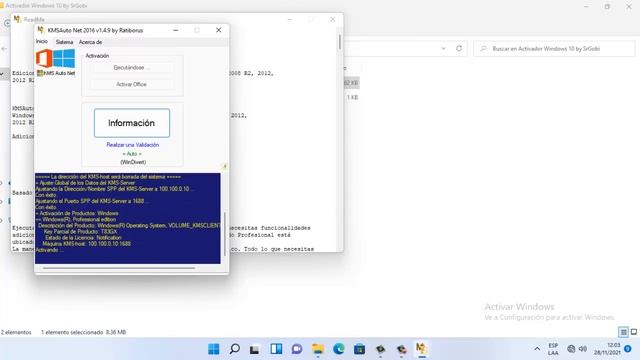Minimize the KMSAuto Net window

tap(176, 30)
